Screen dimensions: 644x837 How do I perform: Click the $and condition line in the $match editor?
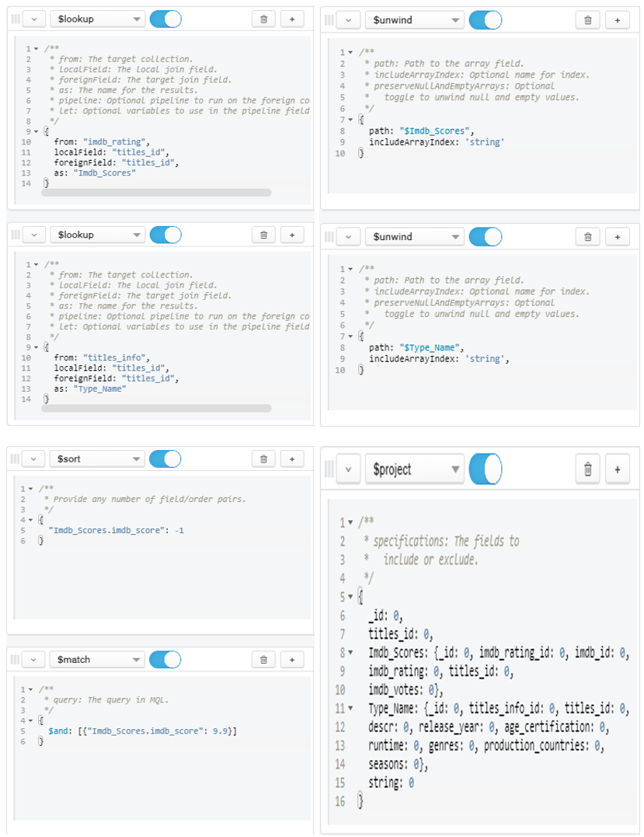(x=142, y=731)
